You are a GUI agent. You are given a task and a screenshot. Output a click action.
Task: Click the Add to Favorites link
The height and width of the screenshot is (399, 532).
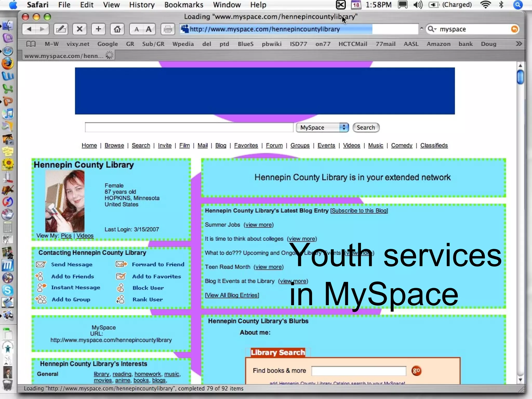click(x=156, y=276)
